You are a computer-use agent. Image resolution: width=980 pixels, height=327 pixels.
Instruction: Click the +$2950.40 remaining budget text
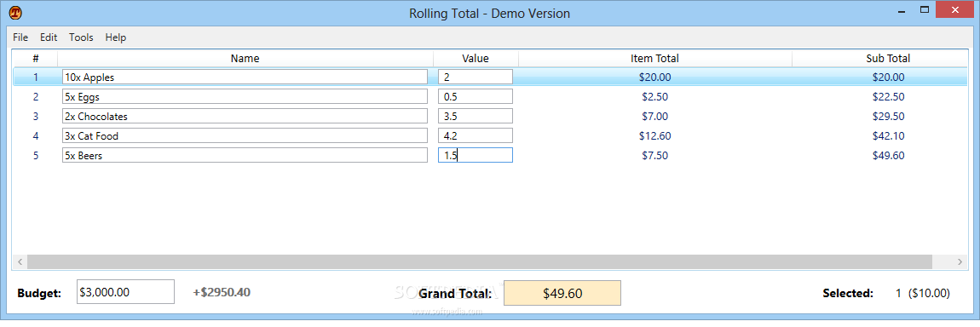point(222,292)
